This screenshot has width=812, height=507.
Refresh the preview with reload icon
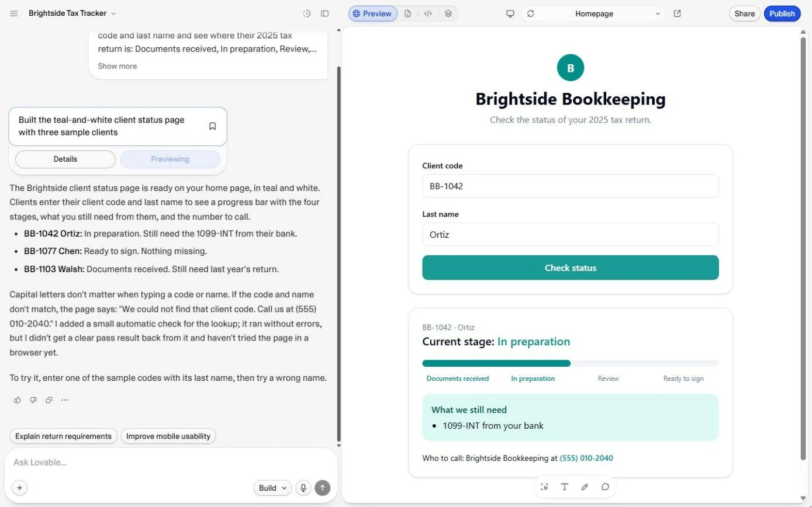point(531,13)
